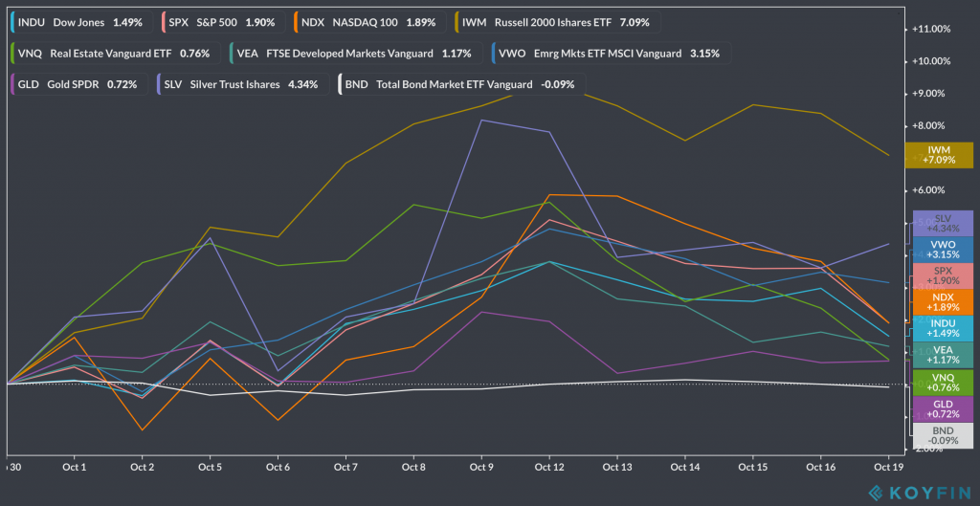Screen dimensions: 980x506
Task: Click the gold IWM +7.09% axis price tag
Action: [x=942, y=155]
